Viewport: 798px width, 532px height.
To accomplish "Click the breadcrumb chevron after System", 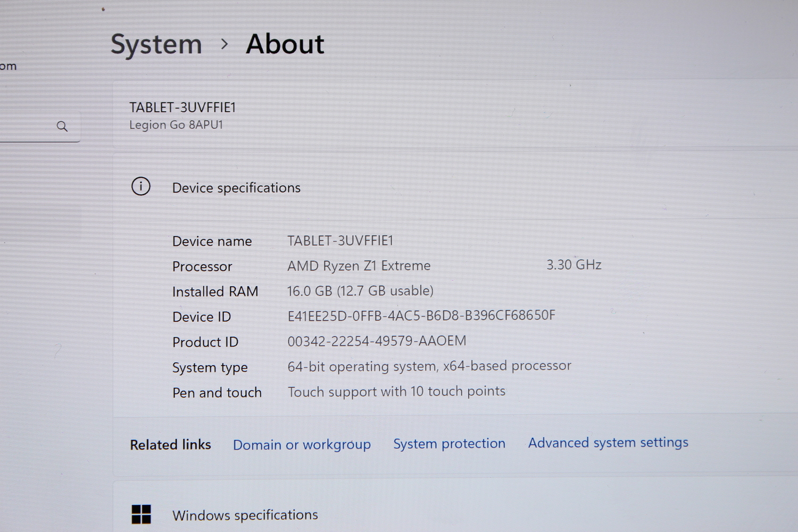I will (225, 44).
